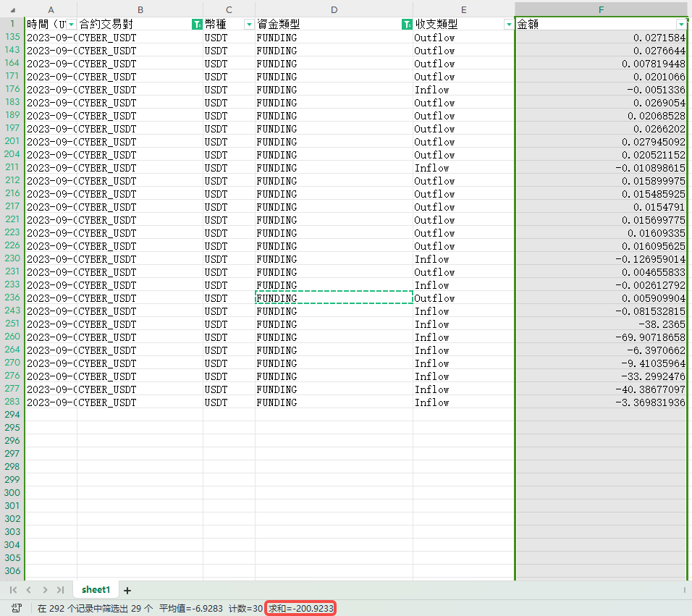Open the 金額 column filter dropdown
The width and height of the screenshot is (692, 616).
(680, 25)
